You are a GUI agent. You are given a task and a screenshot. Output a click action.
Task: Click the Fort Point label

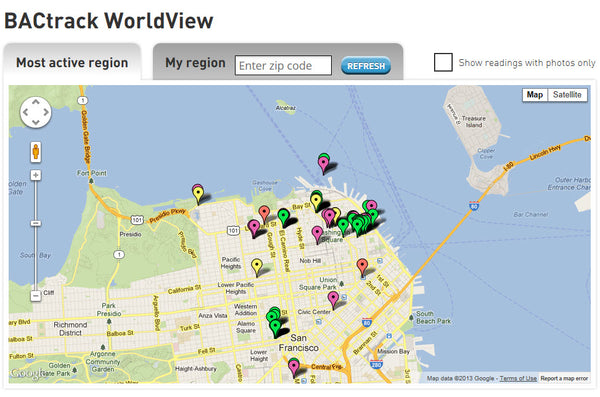pyautogui.click(x=92, y=173)
